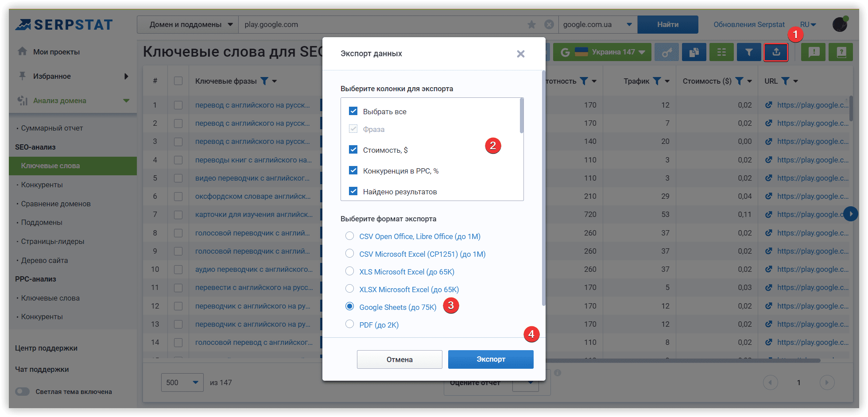Open the RU language dropdown
Screen dimensions: 868x417
808,24
